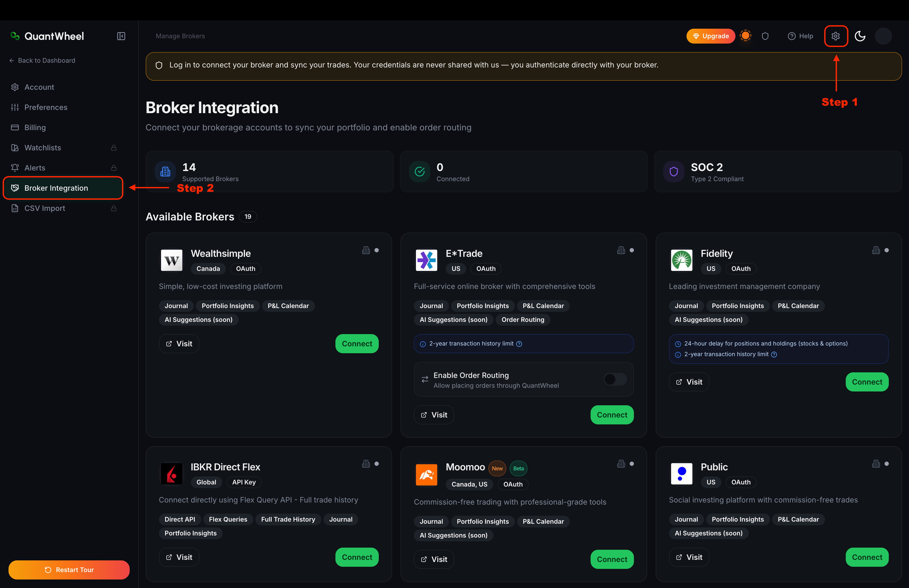This screenshot has height=588, width=909.
Task: Click building icon on Wealthsimple card
Action: tap(366, 250)
